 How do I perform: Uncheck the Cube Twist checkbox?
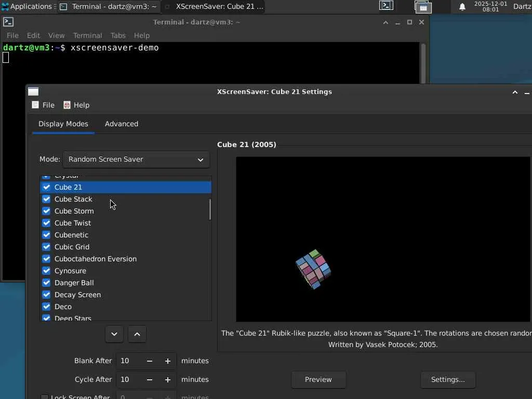46,223
